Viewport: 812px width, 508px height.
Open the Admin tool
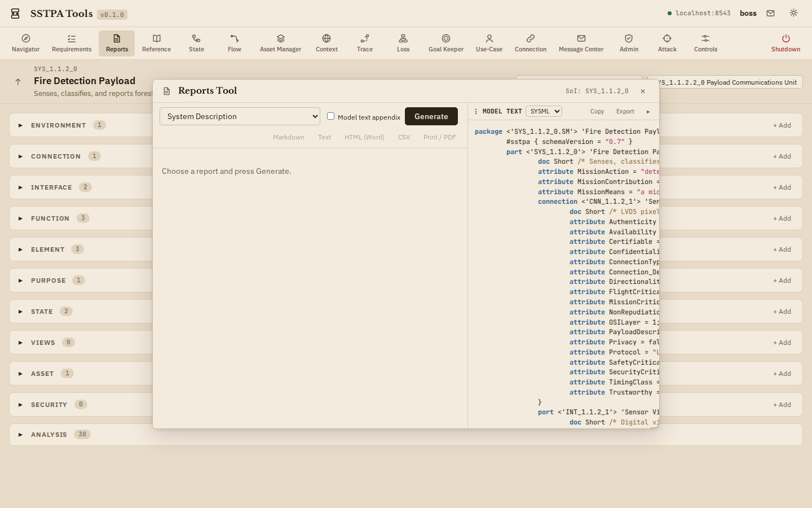coord(629,43)
